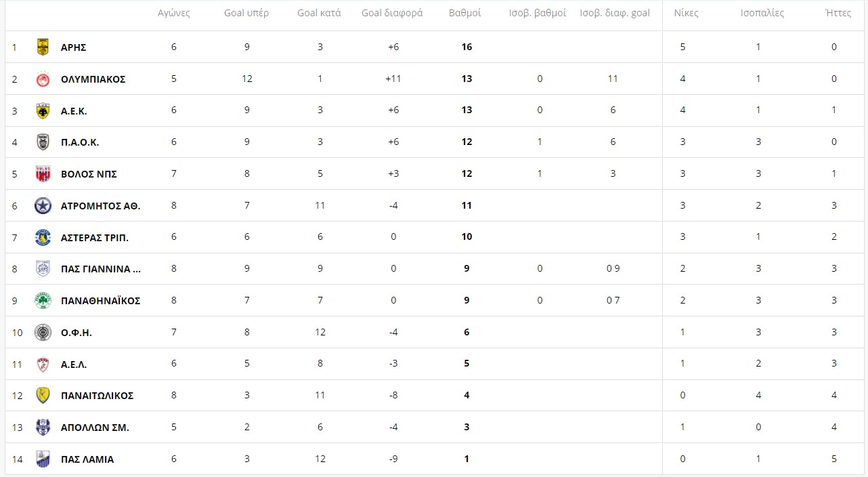
Task: Click the ΠΑΝΑΙΤΩΛΙΚΟΣ yellow crest icon
Action: pyautogui.click(x=43, y=395)
